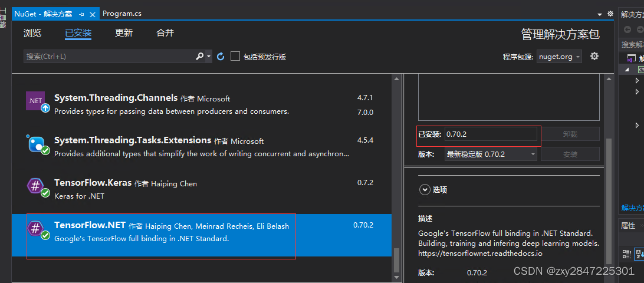Select the System.Threading.Tasks.Extensions package name

(133, 140)
